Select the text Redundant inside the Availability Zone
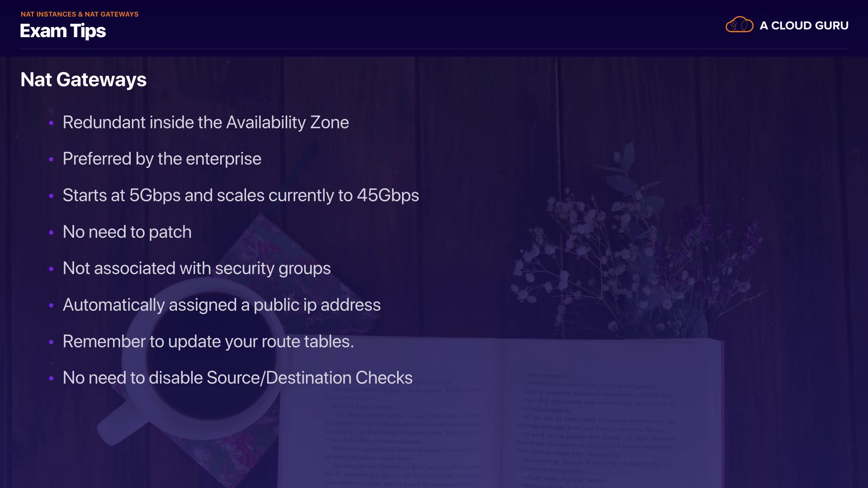 pos(206,122)
